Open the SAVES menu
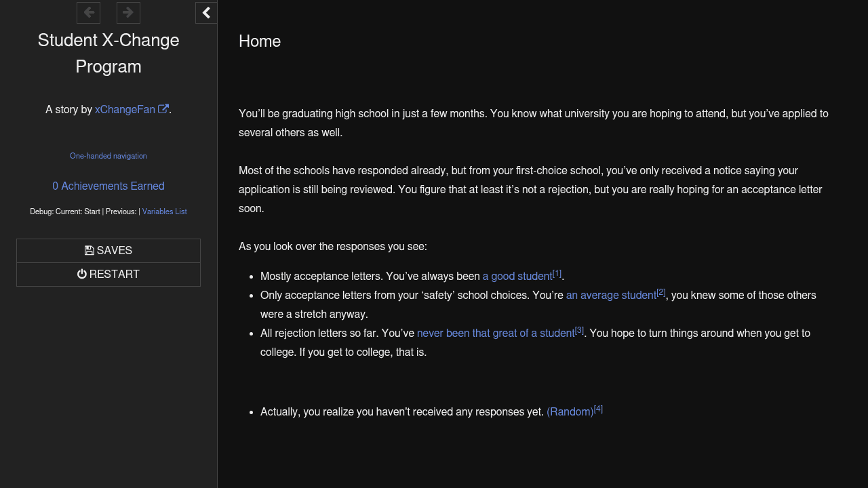This screenshot has height=488, width=868. click(x=108, y=251)
